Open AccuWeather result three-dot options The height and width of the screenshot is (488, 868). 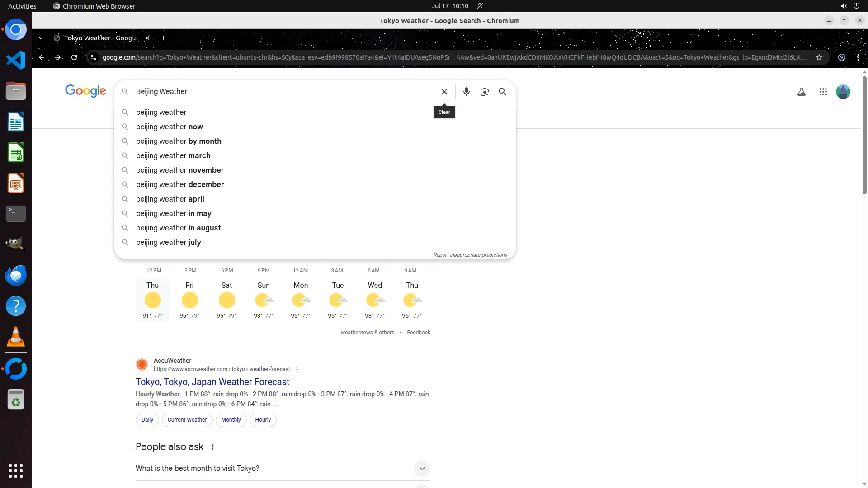click(297, 369)
